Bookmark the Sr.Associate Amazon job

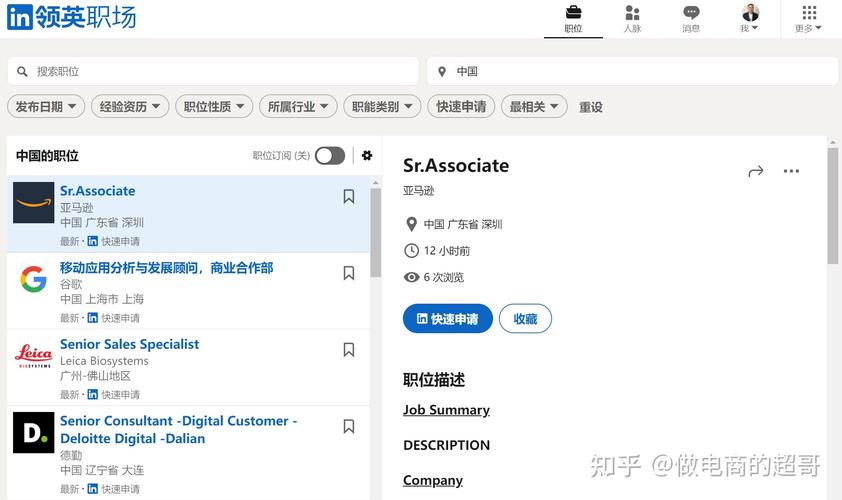349,197
